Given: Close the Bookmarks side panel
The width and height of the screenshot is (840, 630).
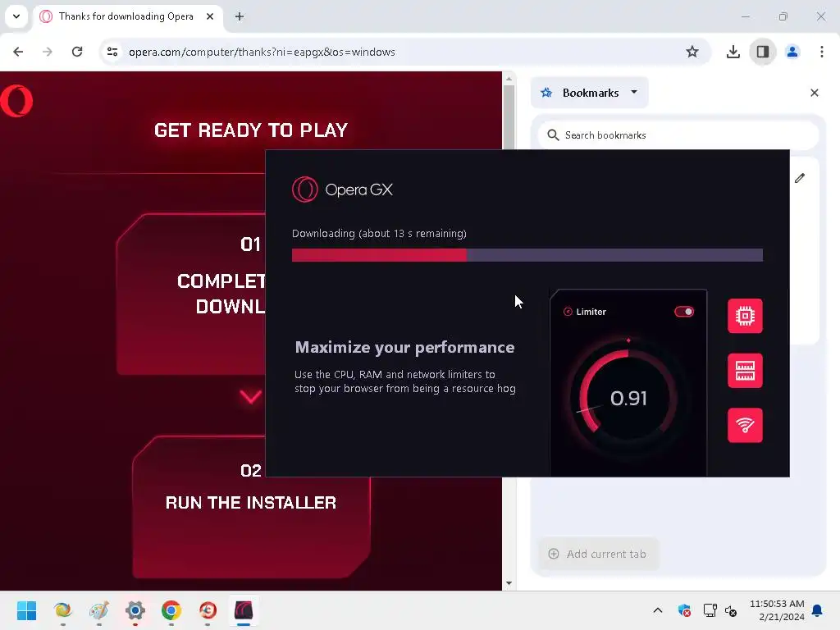Looking at the screenshot, I should [x=815, y=93].
